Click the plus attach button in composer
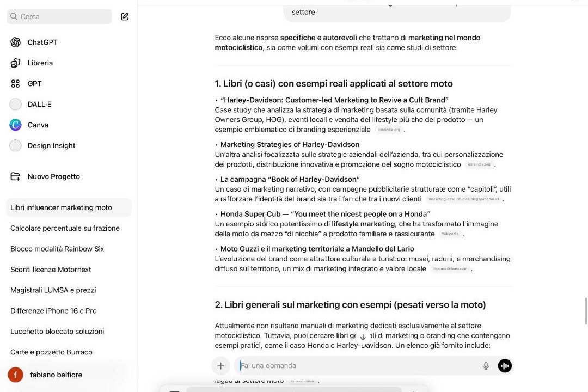Viewport: 588px width, 392px height. point(221,366)
